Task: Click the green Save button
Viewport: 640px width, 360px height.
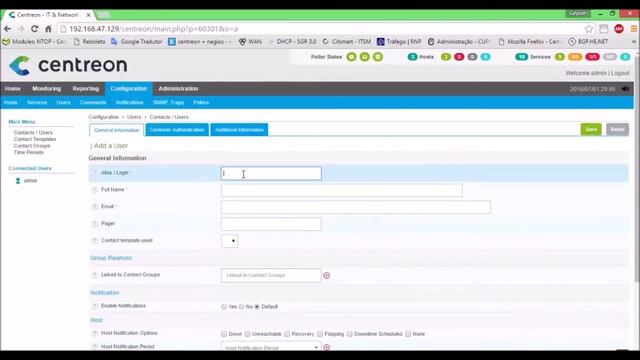Action: coord(591,129)
